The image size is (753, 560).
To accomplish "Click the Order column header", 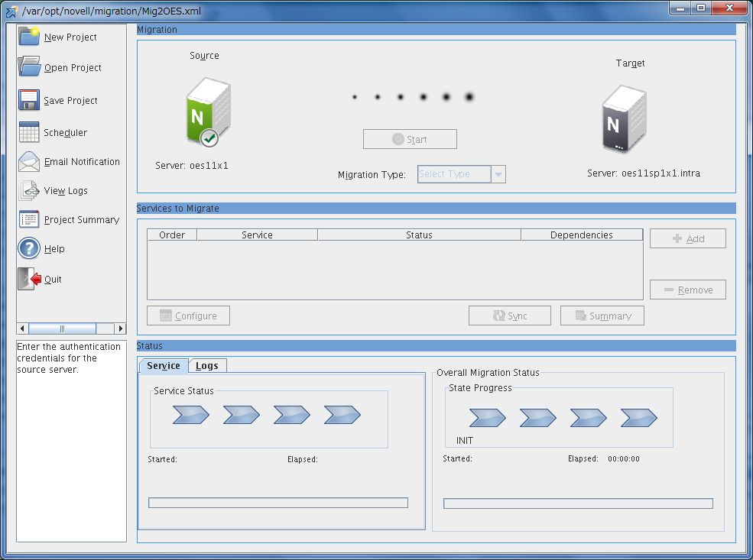I will click(x=172, y=235).
